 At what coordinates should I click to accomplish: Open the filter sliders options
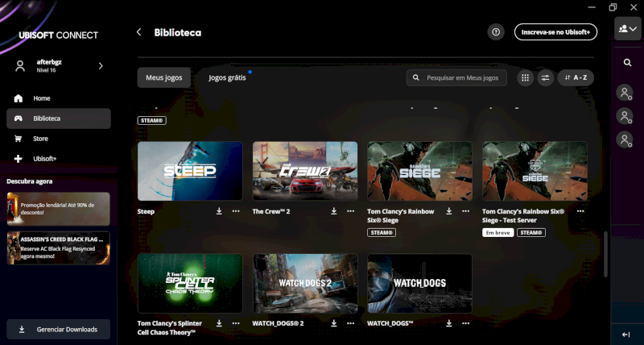(545, 78)
